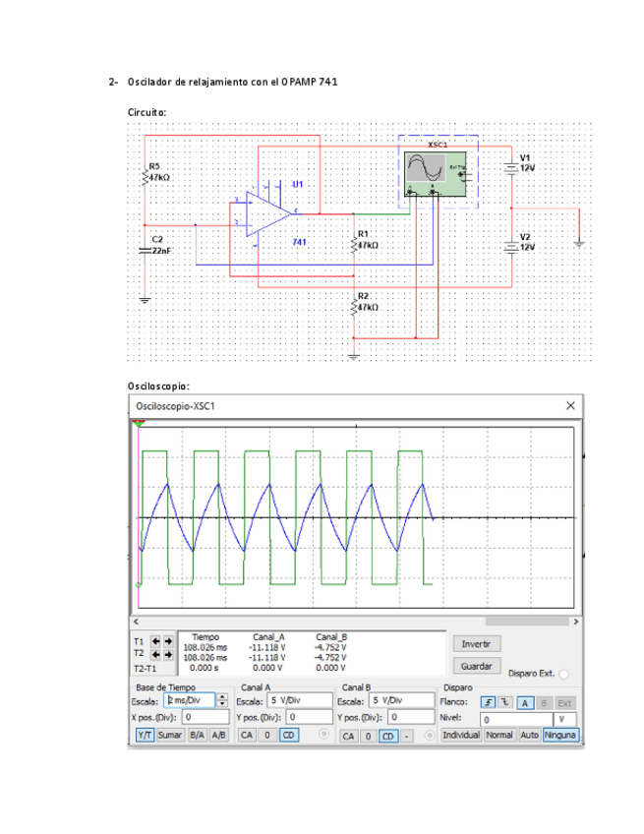644x834 pixels.
Task: Choose Ninguna trigger mode
Action: click(x=560, y=735)
